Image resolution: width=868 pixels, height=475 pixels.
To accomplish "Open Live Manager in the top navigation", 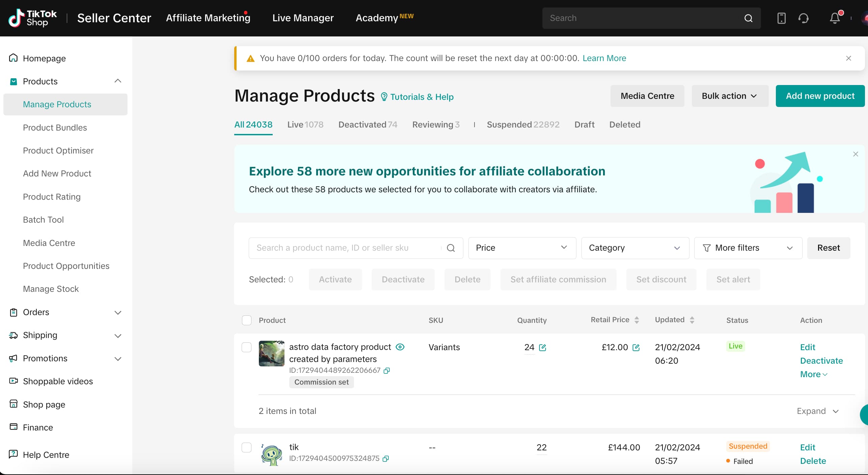I will [x=303, y=18].
